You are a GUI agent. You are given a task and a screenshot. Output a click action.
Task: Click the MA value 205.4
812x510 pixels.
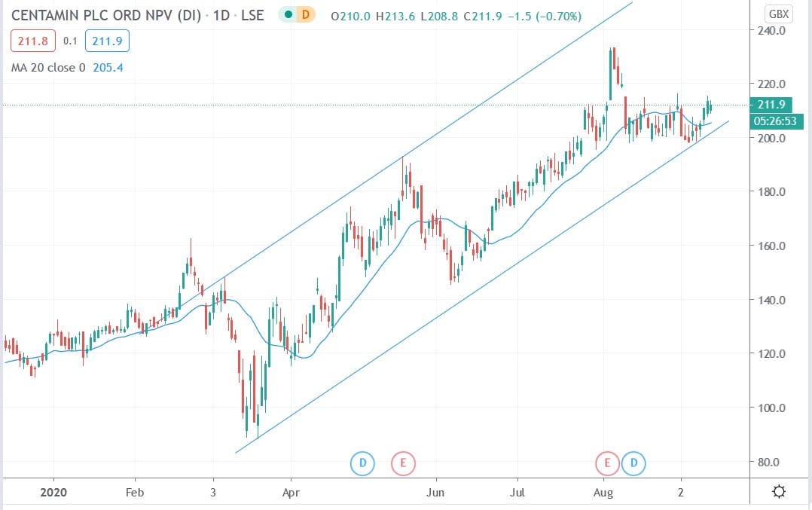pos(108,67)
